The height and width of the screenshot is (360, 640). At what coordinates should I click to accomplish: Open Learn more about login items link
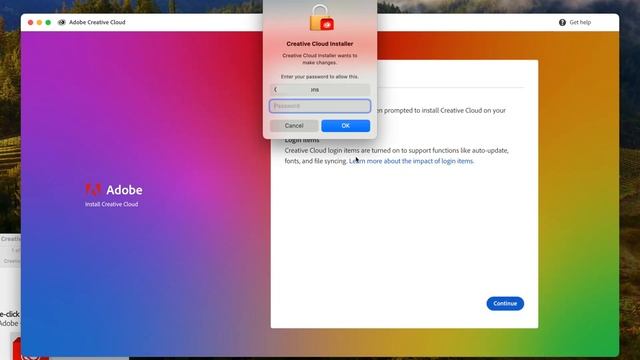tap(411, 161)
